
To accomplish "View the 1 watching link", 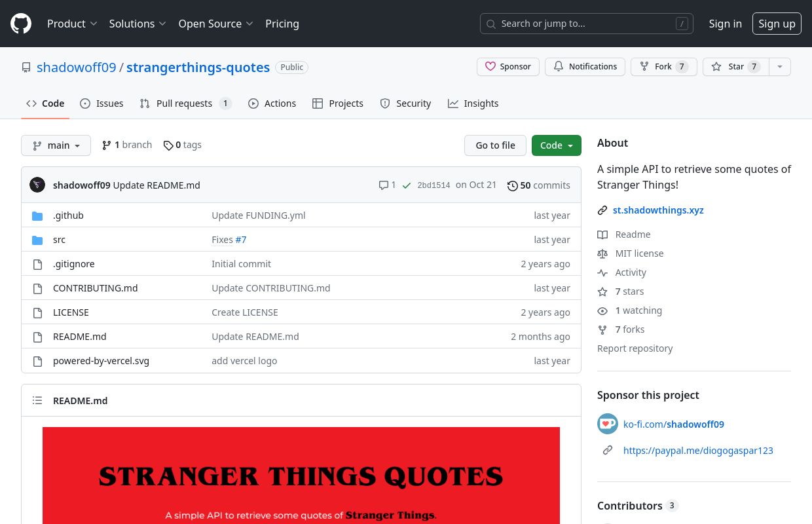I will coord(630,310).
